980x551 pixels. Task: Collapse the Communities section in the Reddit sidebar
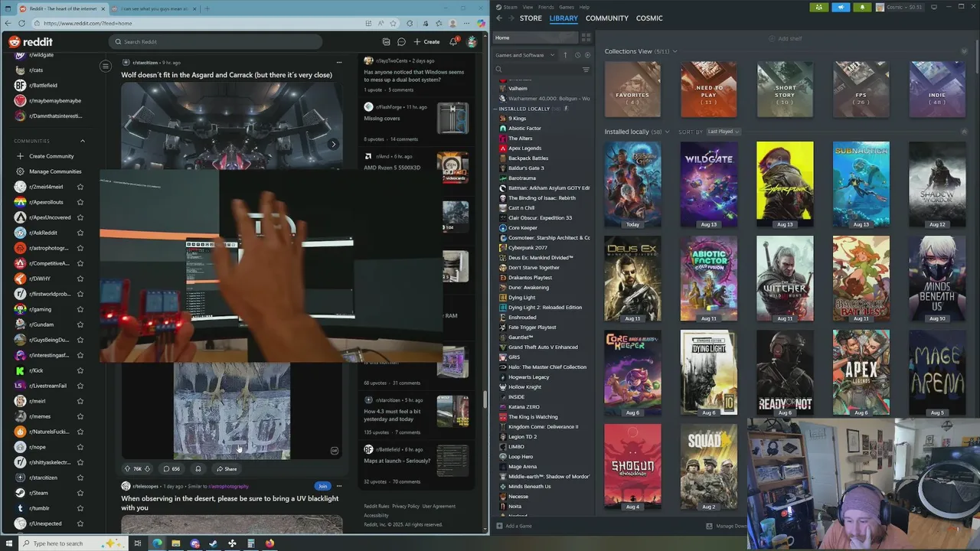pyautogui.click(x=83, y=141)
